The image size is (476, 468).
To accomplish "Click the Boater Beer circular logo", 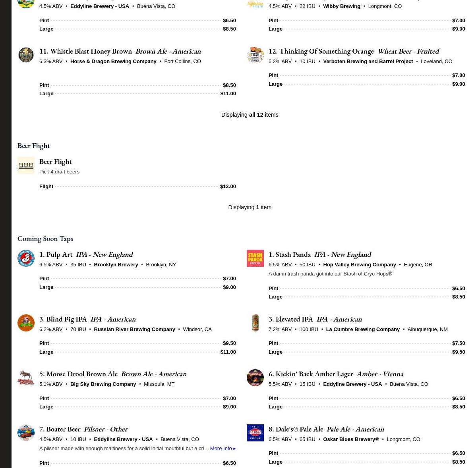I will click(x=26, y=433).
